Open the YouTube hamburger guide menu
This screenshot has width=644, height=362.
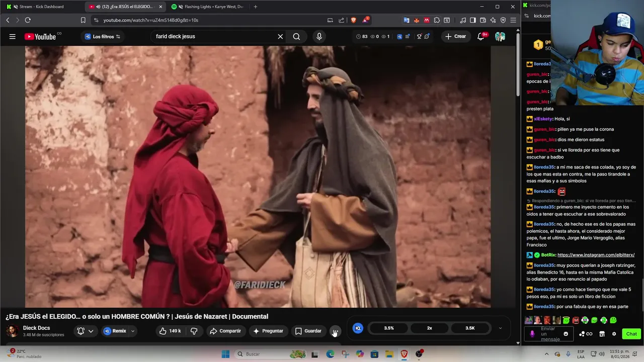tap(13, 36)
